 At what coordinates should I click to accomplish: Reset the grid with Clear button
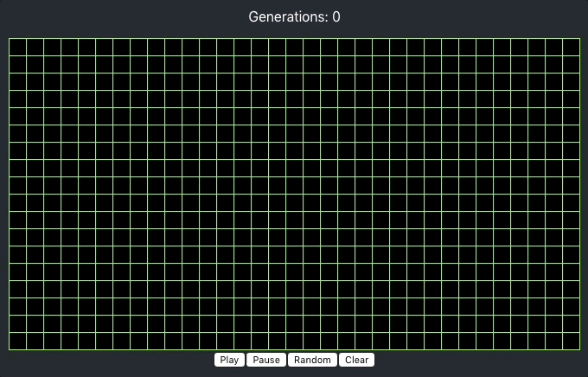coord(356,360)
